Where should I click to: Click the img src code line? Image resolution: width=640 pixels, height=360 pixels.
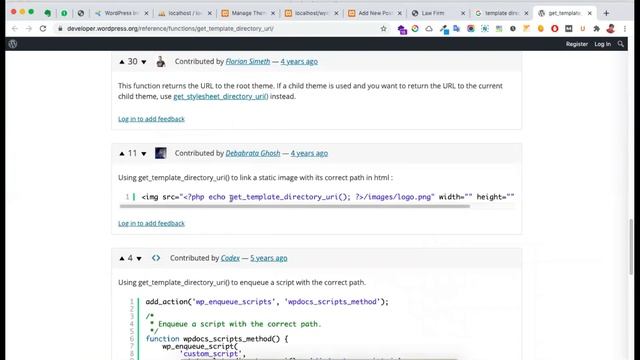coord(328,197)
